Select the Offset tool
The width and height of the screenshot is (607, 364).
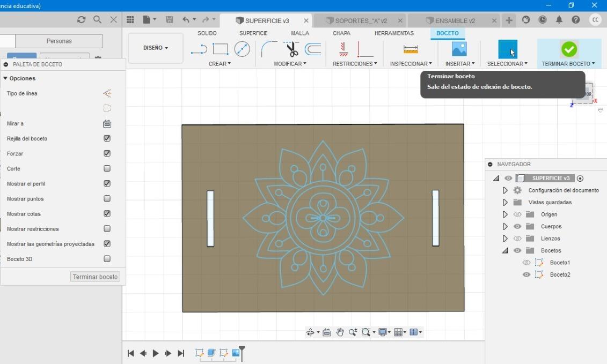(x=313, y=49)
